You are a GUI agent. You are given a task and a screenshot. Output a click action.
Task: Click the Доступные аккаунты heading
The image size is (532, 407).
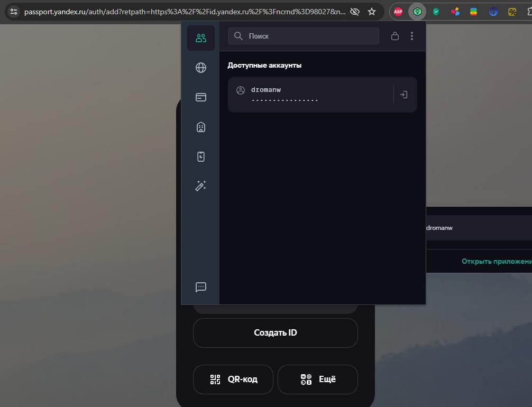[264, 65]
